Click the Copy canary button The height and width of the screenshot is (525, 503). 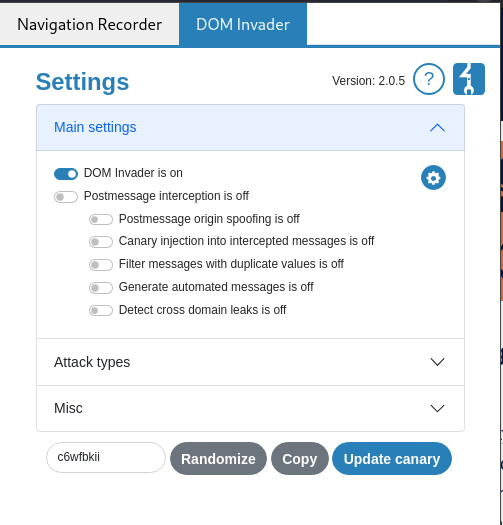pos(300,459)
